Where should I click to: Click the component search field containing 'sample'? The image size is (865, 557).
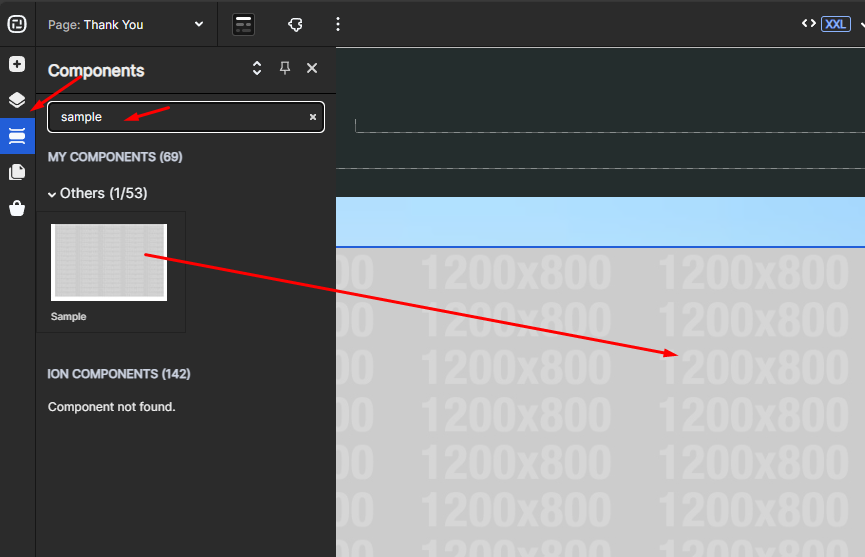pos(175,117)
